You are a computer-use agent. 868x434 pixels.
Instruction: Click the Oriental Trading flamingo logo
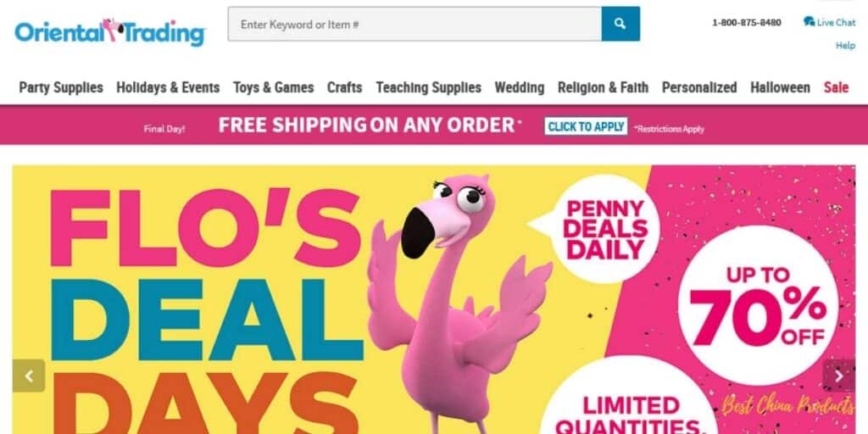[x=110, y=32]
